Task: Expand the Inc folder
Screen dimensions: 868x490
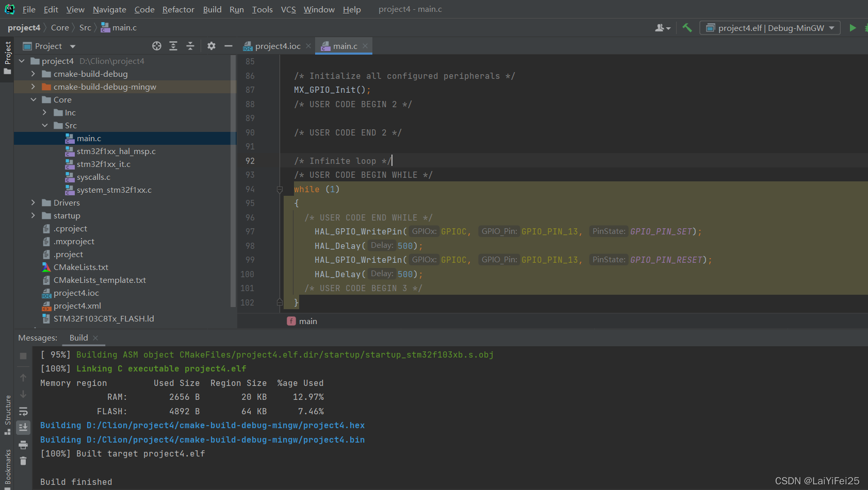Action: [x=44, y=113]
